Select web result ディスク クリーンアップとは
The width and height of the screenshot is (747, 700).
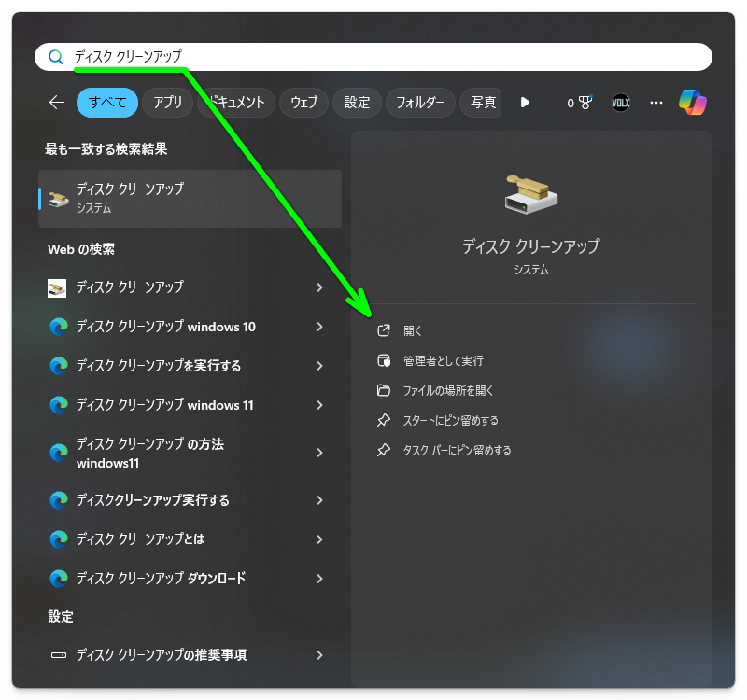click(x=140, y=539)
